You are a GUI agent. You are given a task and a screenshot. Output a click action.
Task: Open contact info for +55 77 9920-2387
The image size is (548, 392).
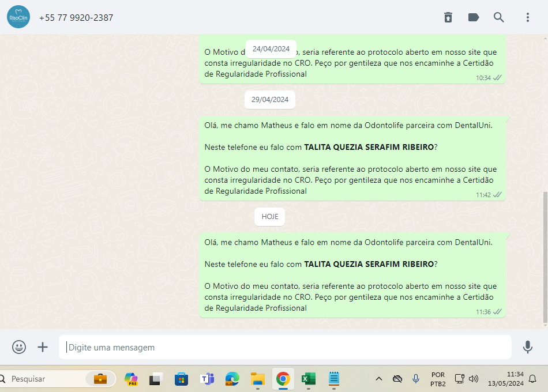[76, 17]
